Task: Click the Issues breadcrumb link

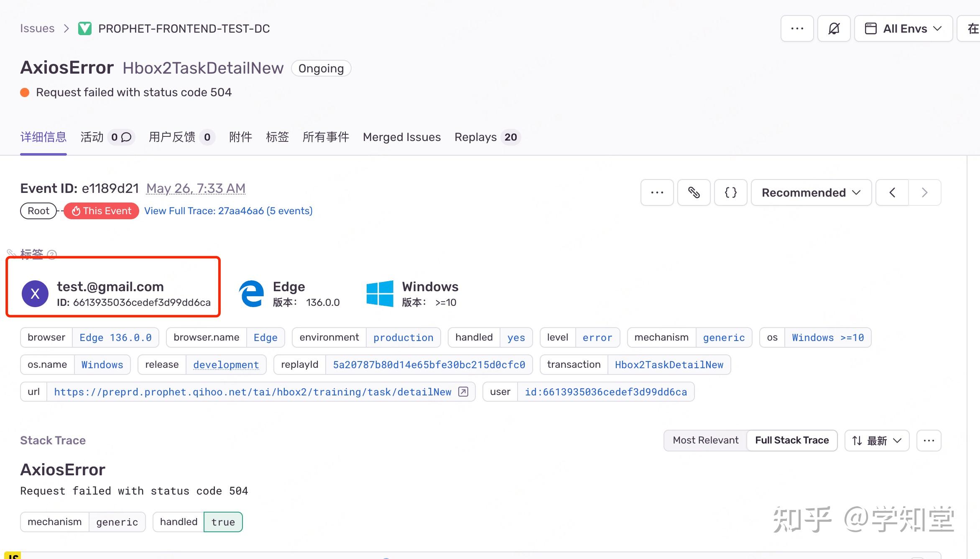Action: click(x=37, y=28)
